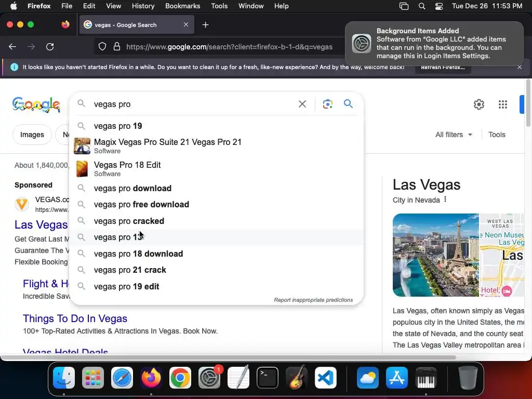Open the History menu
Screen dimensions: 532x399
(x=143, y=6)
